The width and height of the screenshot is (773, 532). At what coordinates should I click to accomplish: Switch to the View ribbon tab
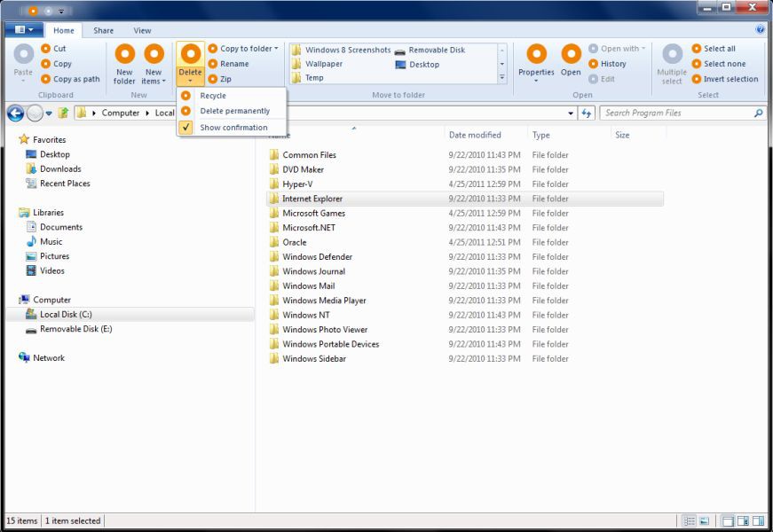(142, 30)
